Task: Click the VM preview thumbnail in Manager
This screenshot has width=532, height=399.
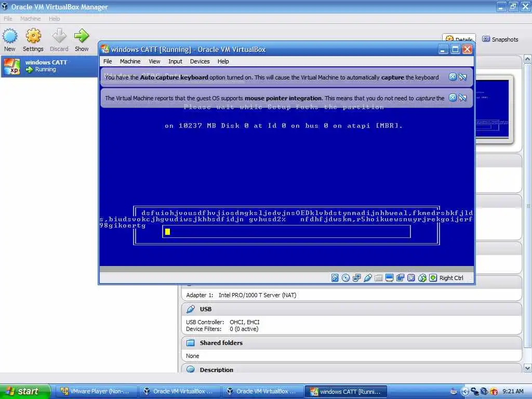Action: [492, 109]
